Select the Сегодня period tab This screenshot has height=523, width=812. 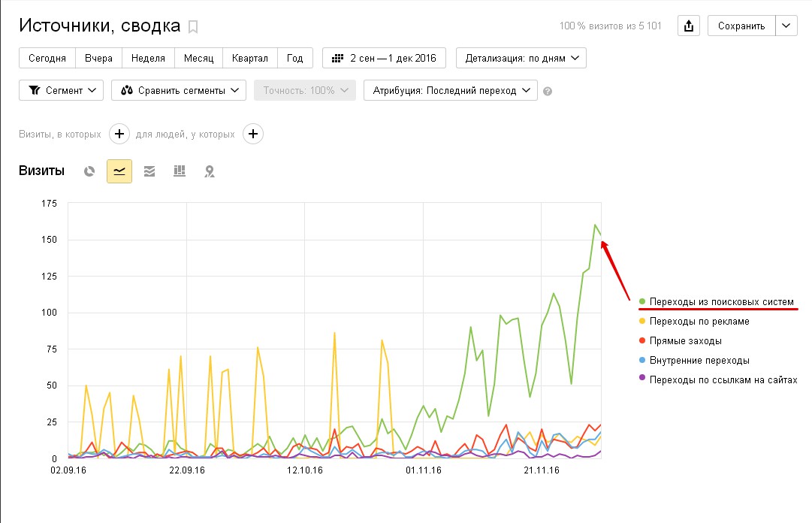[47, 58]
